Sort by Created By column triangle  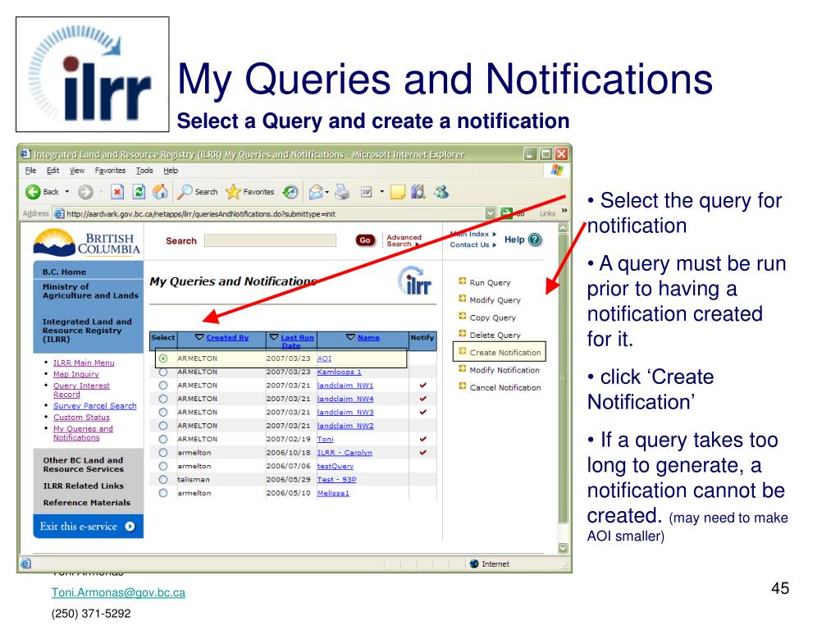(199, 337)
